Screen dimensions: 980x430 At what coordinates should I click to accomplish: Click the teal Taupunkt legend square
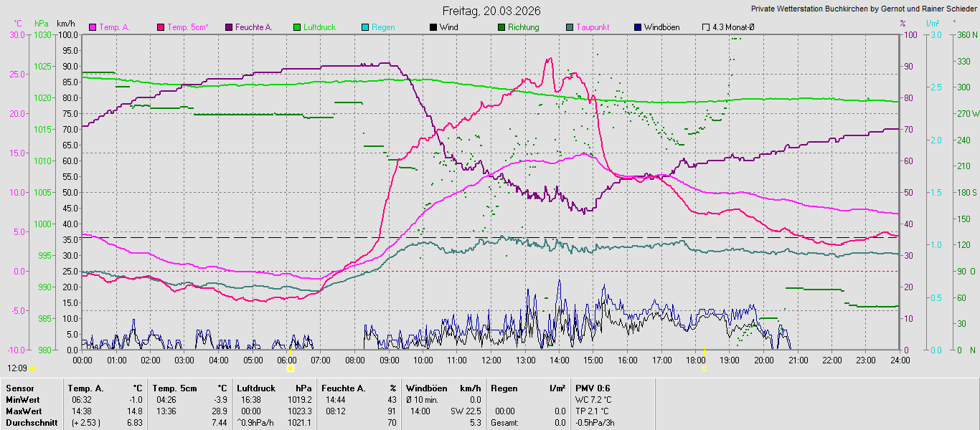tap(570, 27)
